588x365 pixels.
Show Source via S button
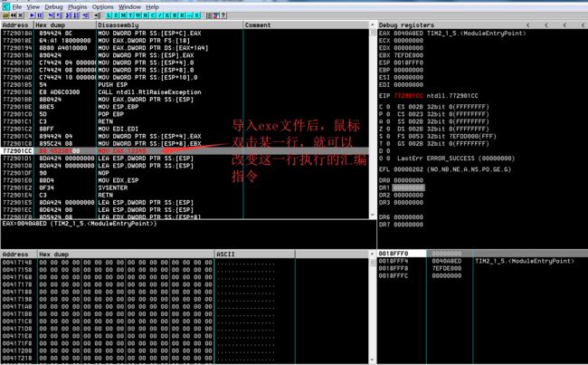tap(197, 15)
